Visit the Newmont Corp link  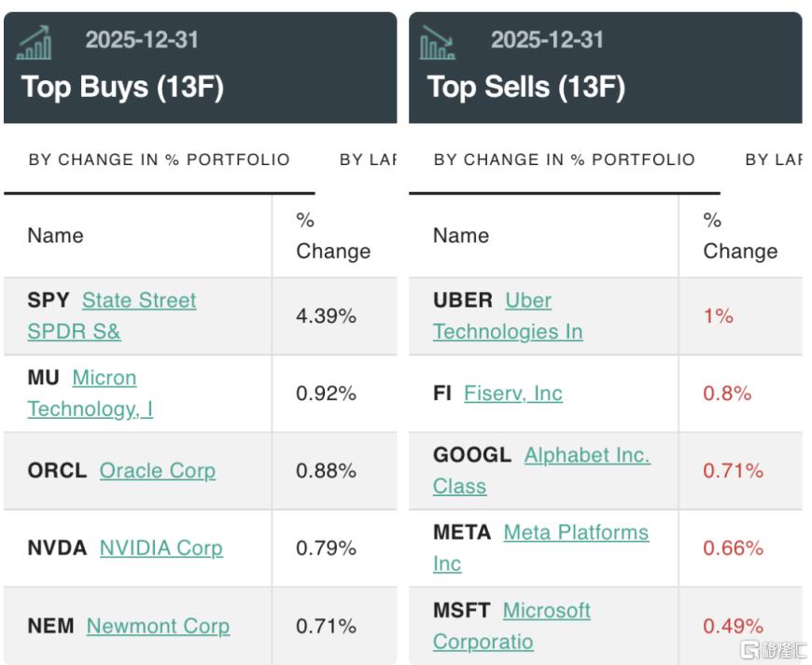[x=158, y=626]
